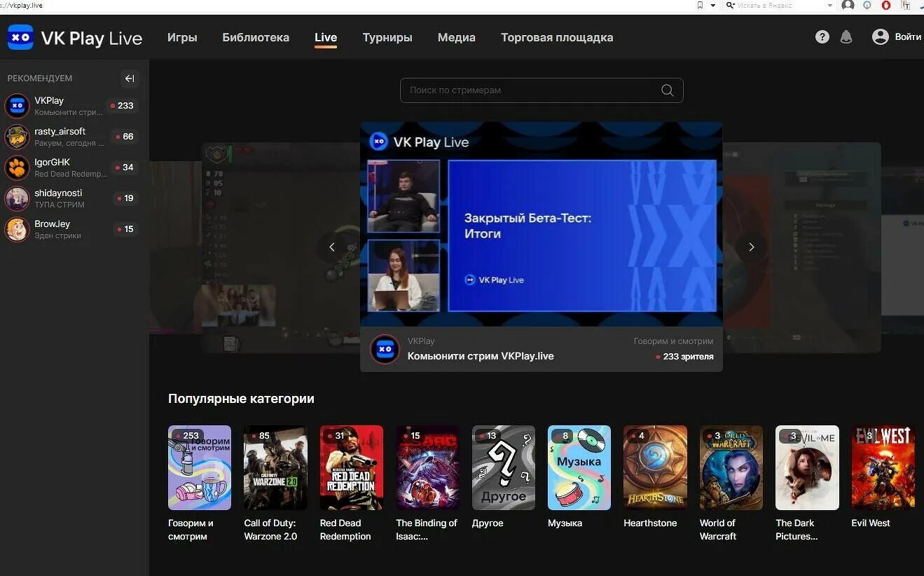
Task: Open the Турниры menu
Action: click(x=387, y=37)
